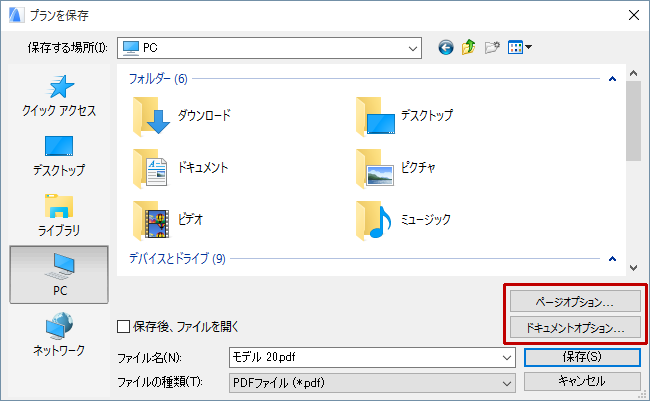Open the View menu icon

point(519,47)
